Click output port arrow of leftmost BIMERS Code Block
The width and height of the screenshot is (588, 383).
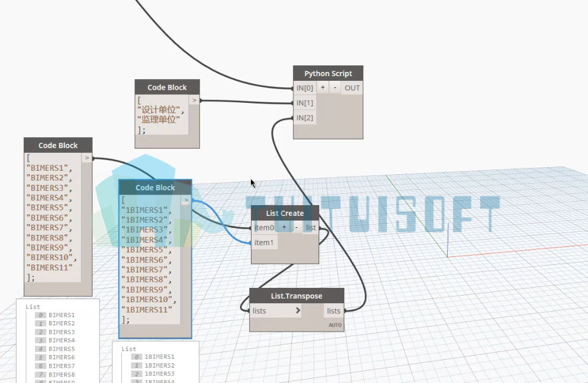click(x=87, y=158)
